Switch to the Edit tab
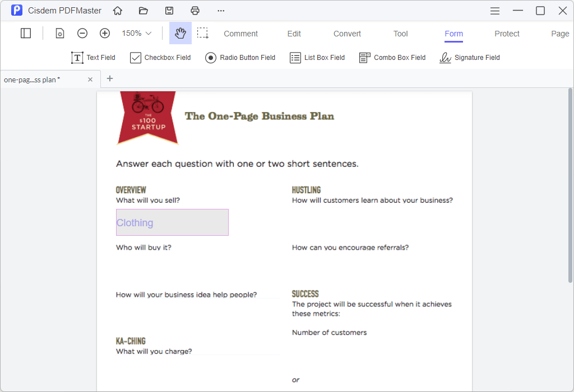Viewport: 574px width, 392px height. click(294, 34)
